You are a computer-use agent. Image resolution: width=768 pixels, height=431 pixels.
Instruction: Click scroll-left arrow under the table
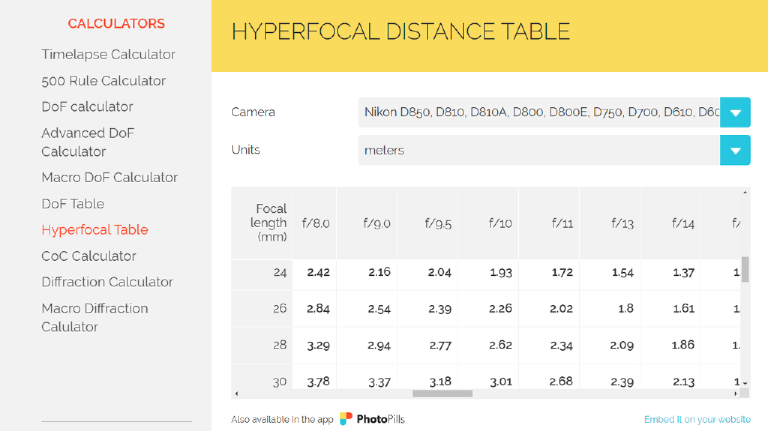point(236,393)
